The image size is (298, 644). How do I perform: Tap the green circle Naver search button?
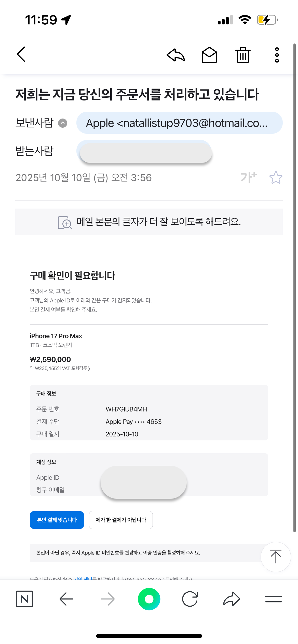point(149,599)
